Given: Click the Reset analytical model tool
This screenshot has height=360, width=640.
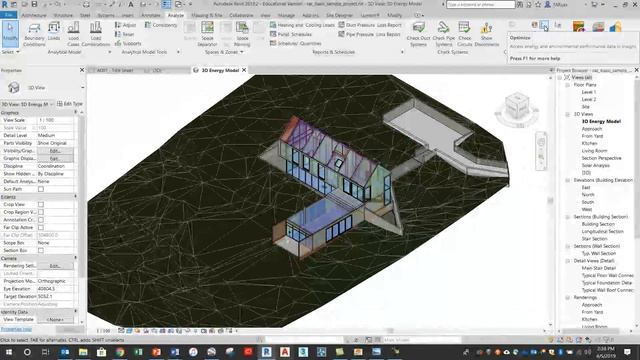Looking at the screenshot, I should click(124, 34).
